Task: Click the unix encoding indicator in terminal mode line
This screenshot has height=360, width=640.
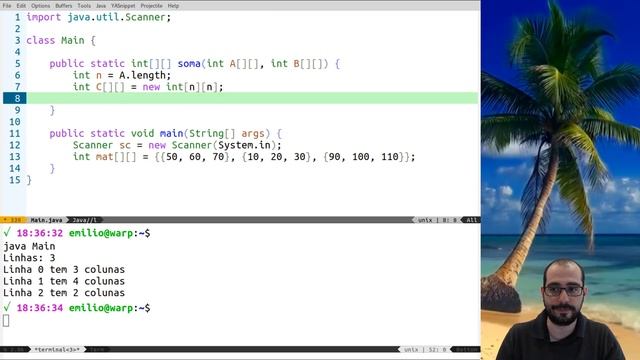Action: (x=411, y=349)
